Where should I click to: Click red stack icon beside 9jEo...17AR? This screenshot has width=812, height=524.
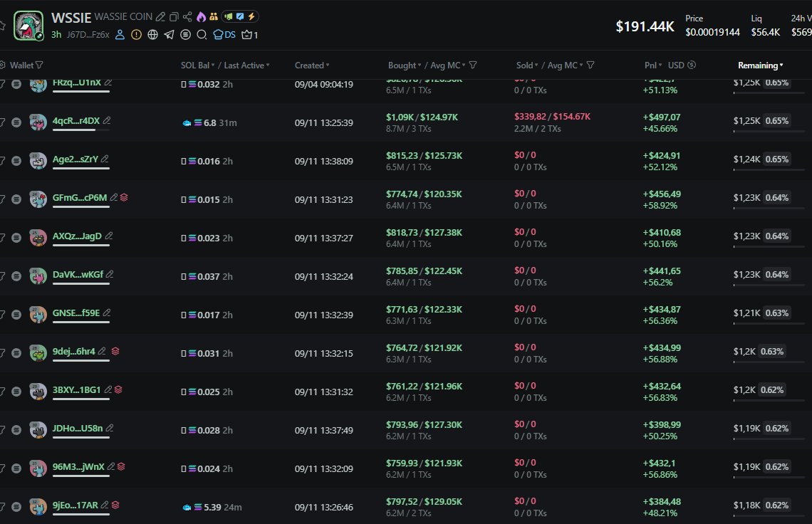pyautogui.click(x=115, y=505)
